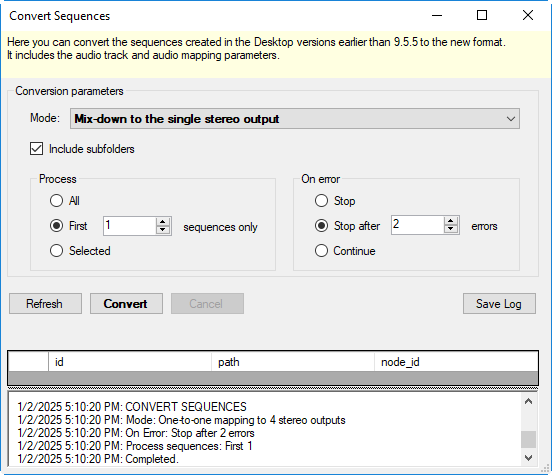Screen dimensions: 552x475
Task: Click 'On Error: Stop after 2 errors' line
Action: [x=136, y=433]
